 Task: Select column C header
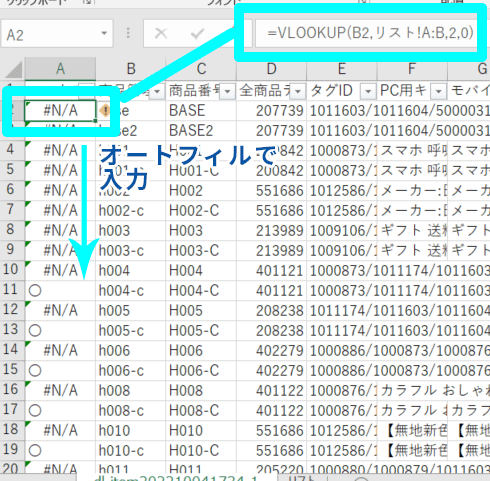click(x=201, y=69)
